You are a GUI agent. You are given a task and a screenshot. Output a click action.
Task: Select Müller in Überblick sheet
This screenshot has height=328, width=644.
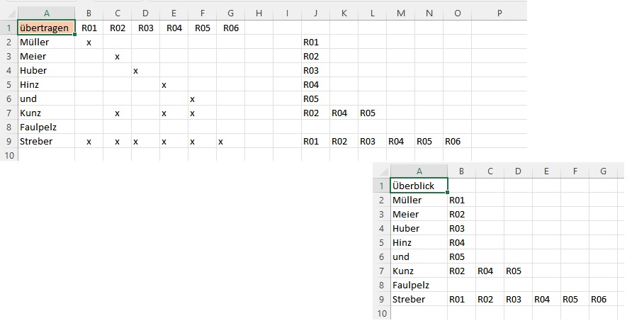[x=419, y=200]
